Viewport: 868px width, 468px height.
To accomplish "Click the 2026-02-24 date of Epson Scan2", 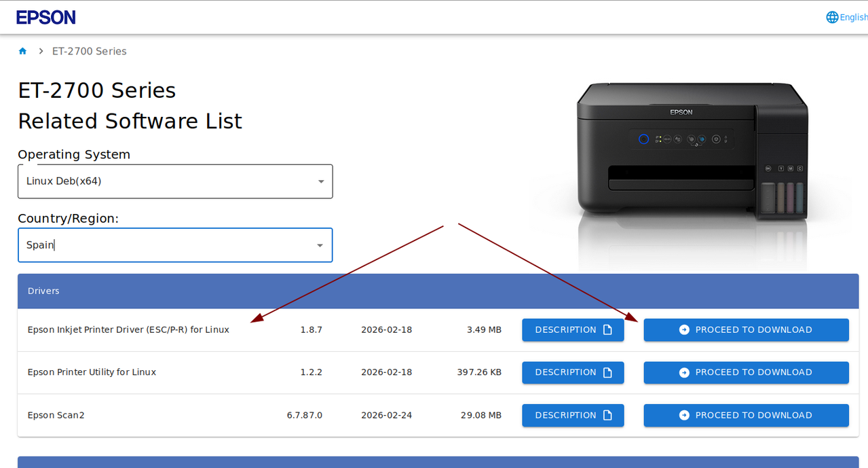I will click(x=386, y=415).
